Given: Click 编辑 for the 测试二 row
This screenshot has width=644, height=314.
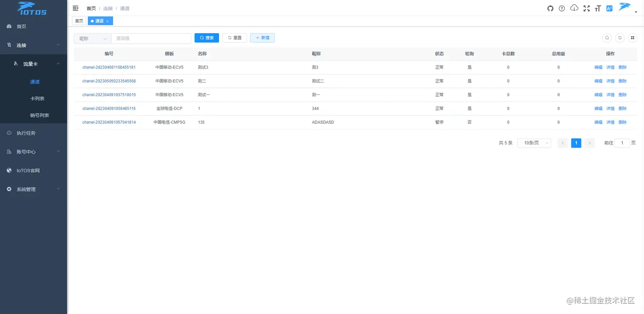Looking at the screenshot, I should [598, 81].
